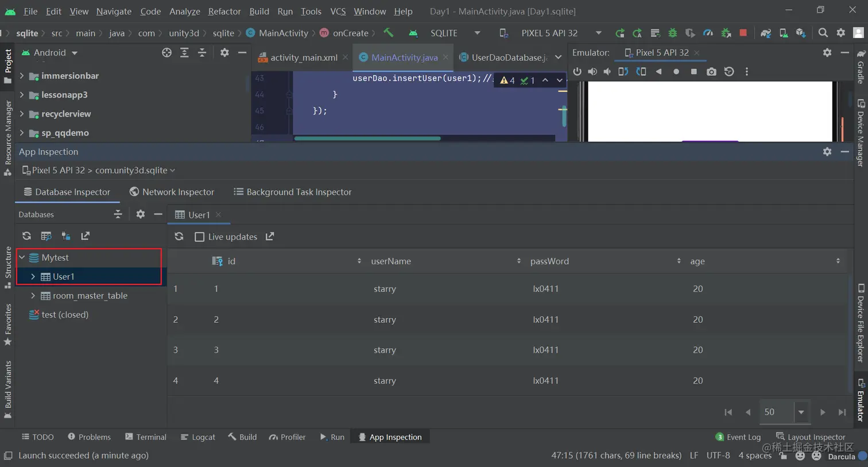The image size is (868, 467).
Task: Open Layout Inspector tool window
Action: [x=811, y=437]
